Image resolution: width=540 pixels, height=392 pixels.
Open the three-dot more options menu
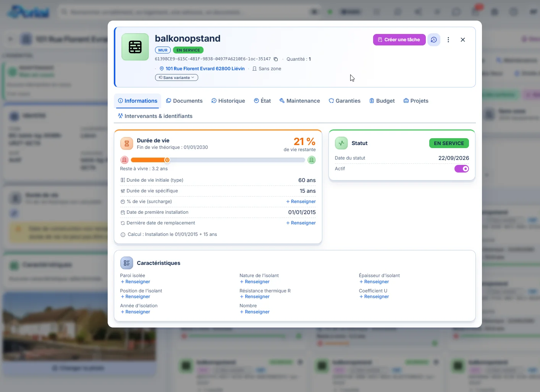(x=448, y=40)
